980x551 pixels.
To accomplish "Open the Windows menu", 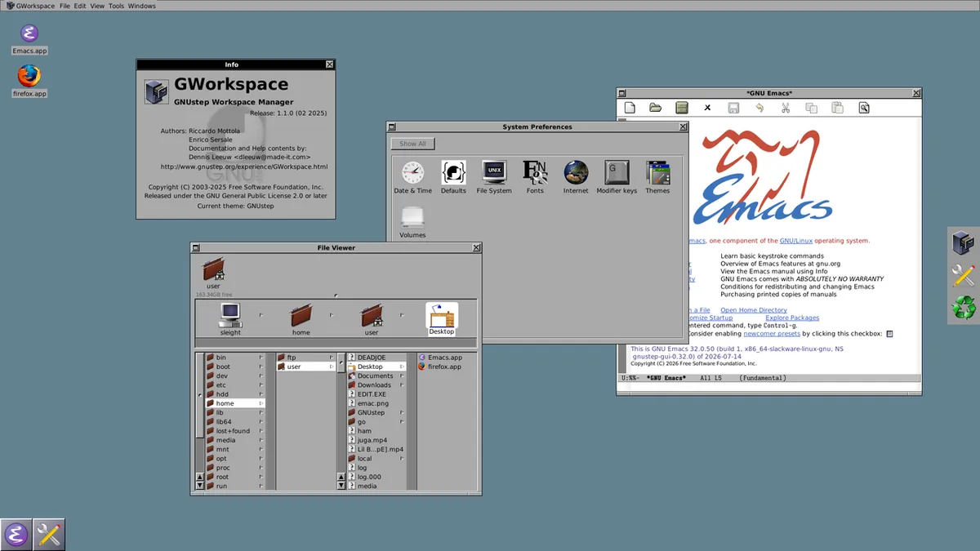I will [x=142, y=6].
